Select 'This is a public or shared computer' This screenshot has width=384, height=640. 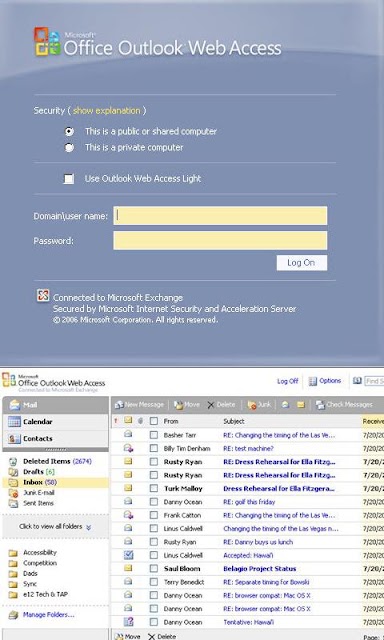69,131
